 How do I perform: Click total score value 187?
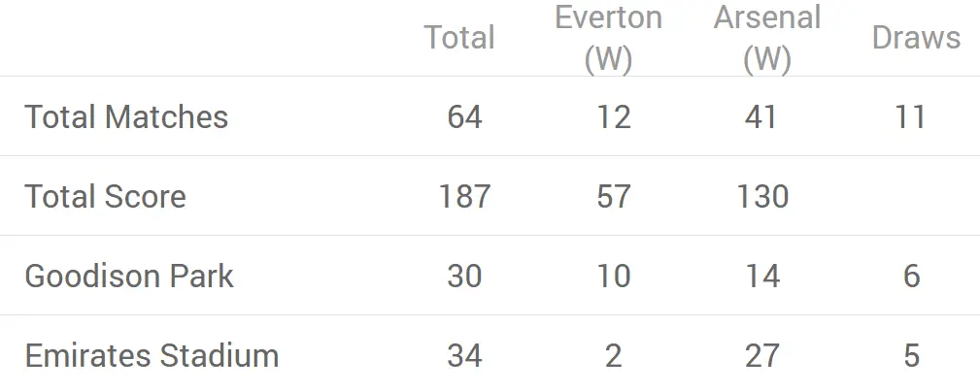[x=464, y=197]
